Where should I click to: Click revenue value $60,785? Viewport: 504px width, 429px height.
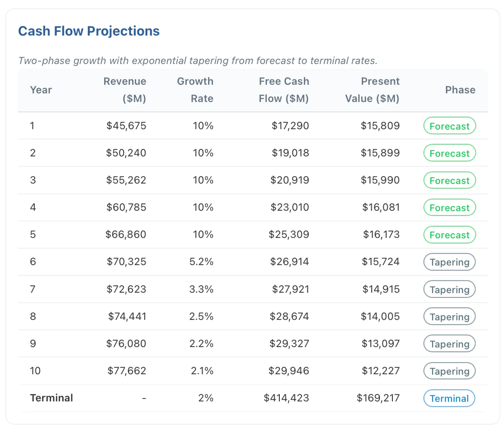point(126,207)
